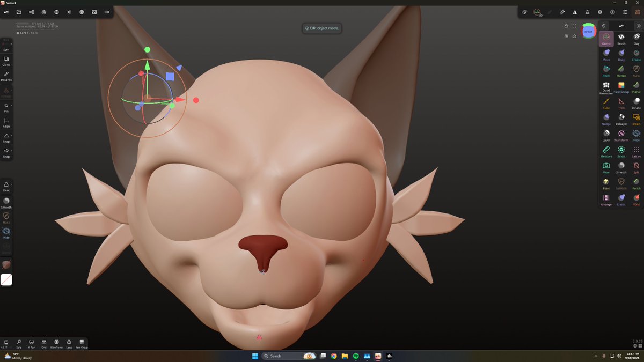Select the Drag tool

pos(621,55)
